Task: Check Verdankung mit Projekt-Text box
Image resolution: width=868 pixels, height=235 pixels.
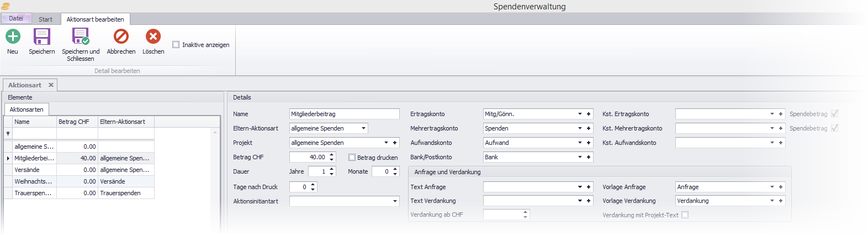Action: [x=685, y=215]
